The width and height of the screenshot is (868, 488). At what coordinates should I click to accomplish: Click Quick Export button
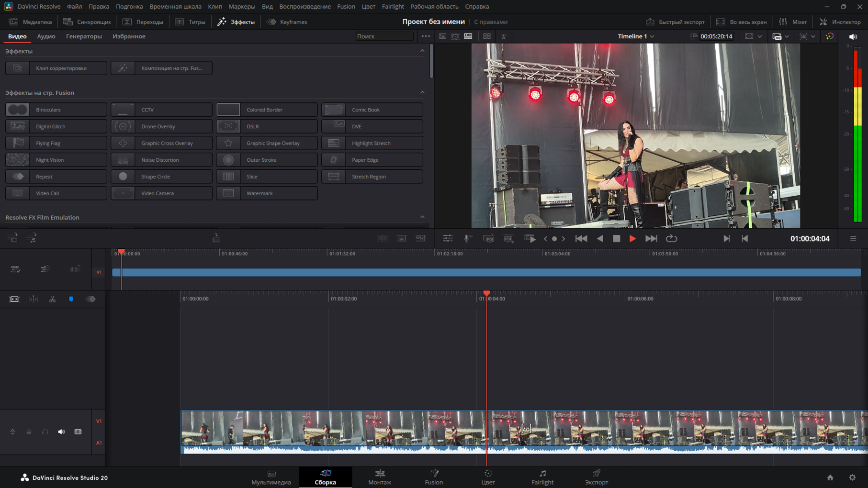pyautogui.click(x=675, y=22)
